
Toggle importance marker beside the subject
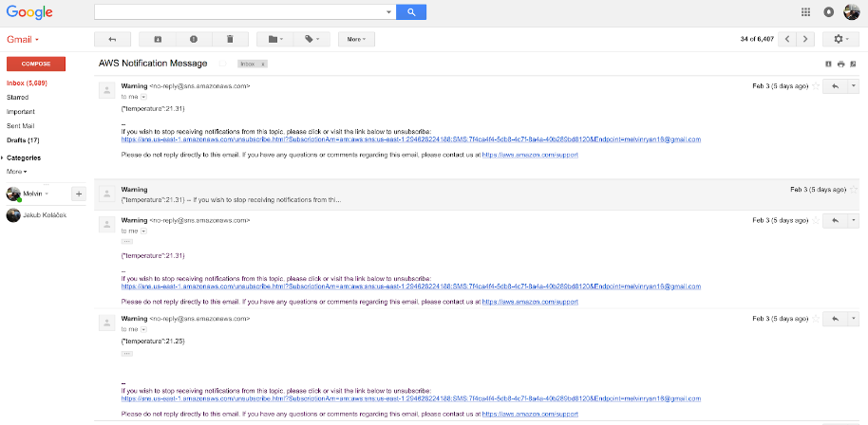tap(222, 64)
